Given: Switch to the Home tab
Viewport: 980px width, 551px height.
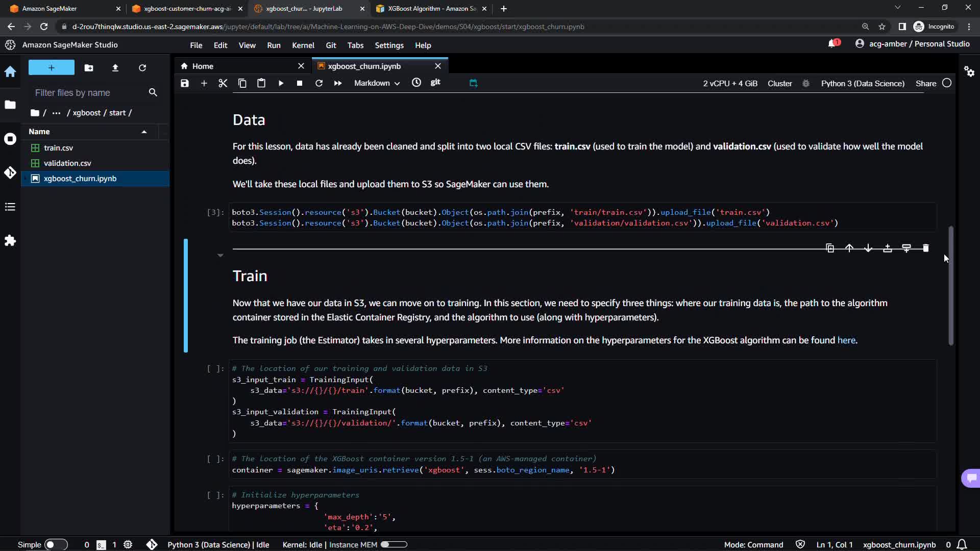Looking at the screenshot, I should (x=203, y=66).
